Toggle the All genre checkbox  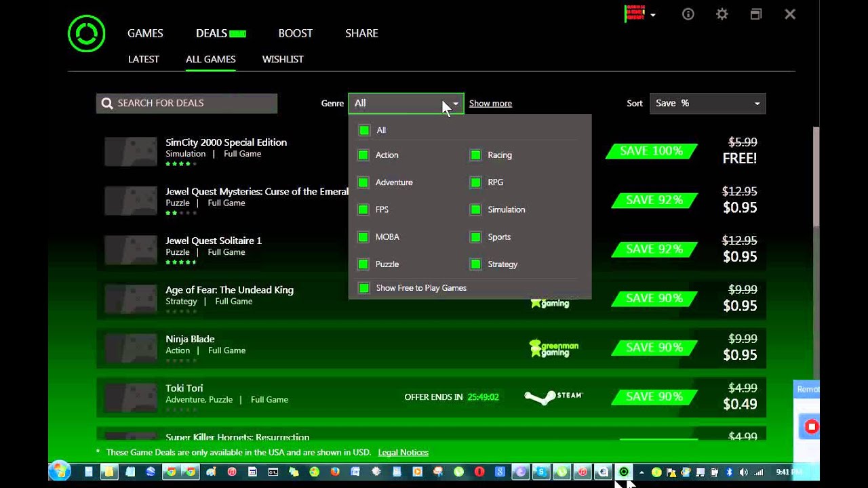(364, 130)
